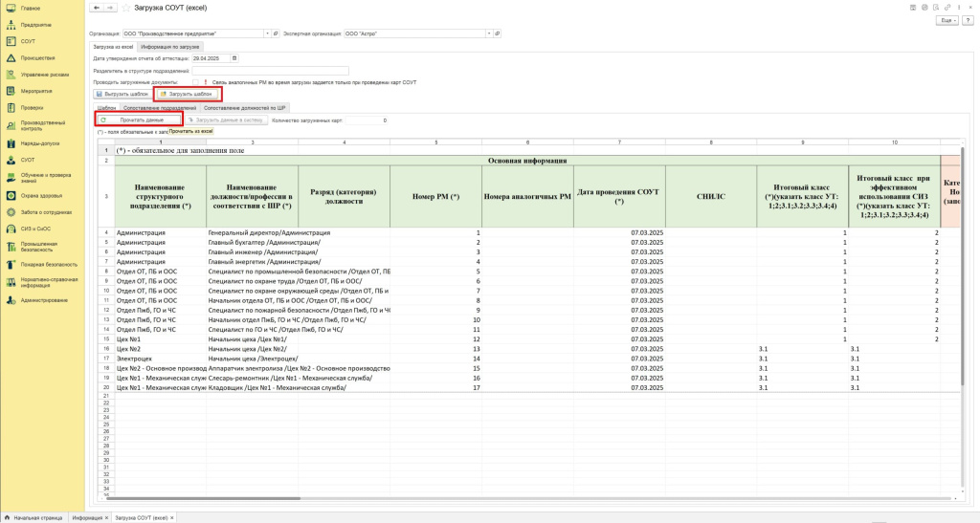980x523 pixels.
Task: Switch to Начальная страница bottom tab
Action: coord(34,517)
